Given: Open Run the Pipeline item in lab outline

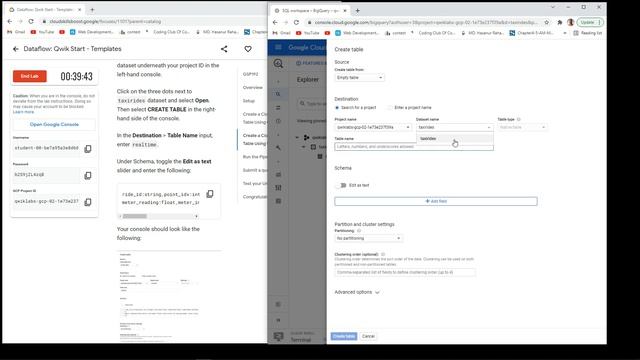Looking at the screenshot, I should pos(255,157).
